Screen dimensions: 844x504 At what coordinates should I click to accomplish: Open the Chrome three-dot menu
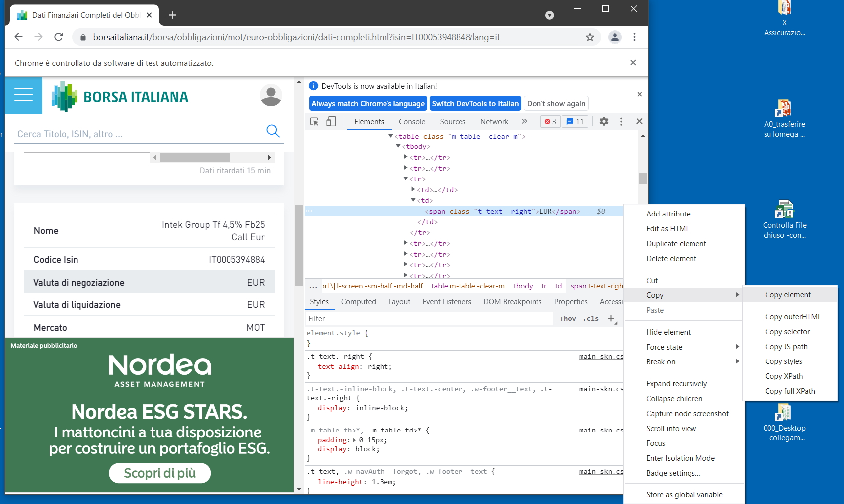(634, 37)
